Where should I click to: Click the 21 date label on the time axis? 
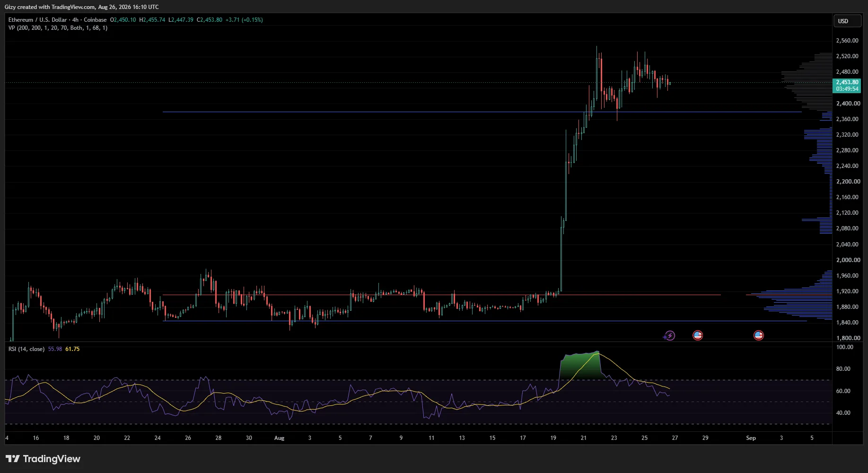(x=583, y=438)
